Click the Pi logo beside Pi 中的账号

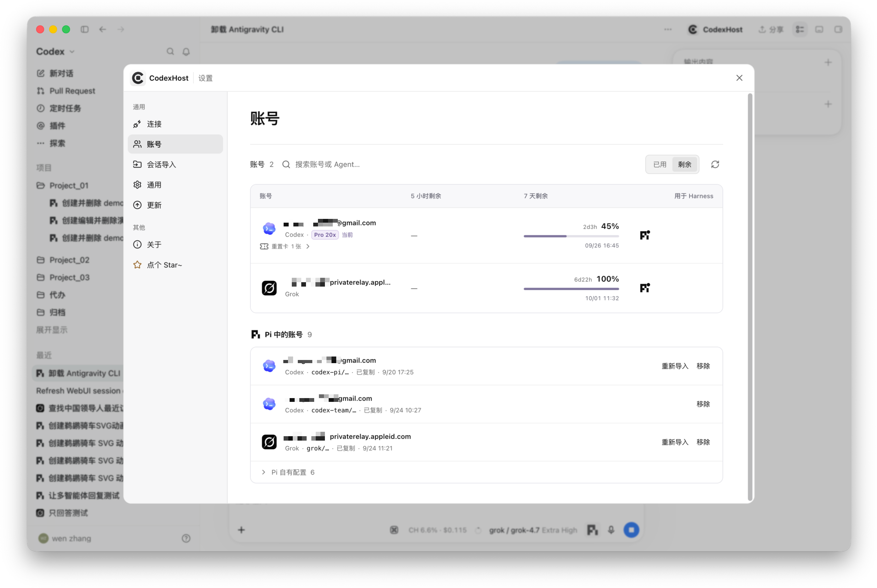click(x=256, y=334)
